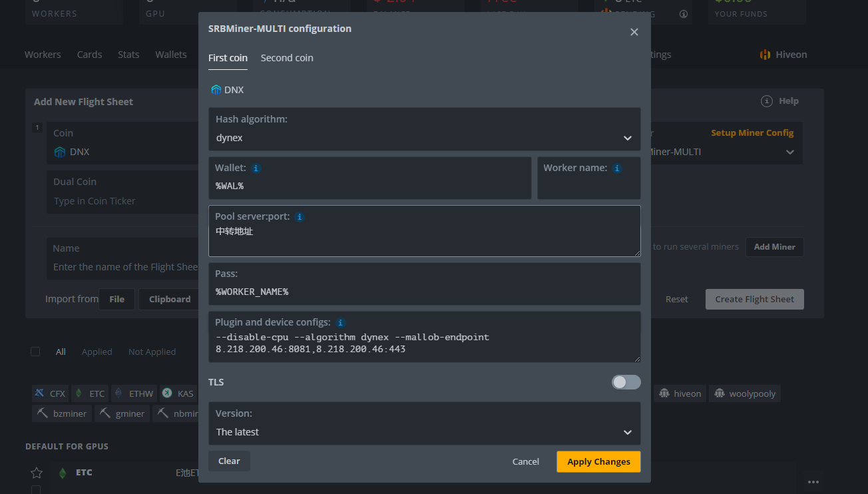Tick the select-all flight sheets checkbox
This screenshot has width=868, height=494.
35,352
